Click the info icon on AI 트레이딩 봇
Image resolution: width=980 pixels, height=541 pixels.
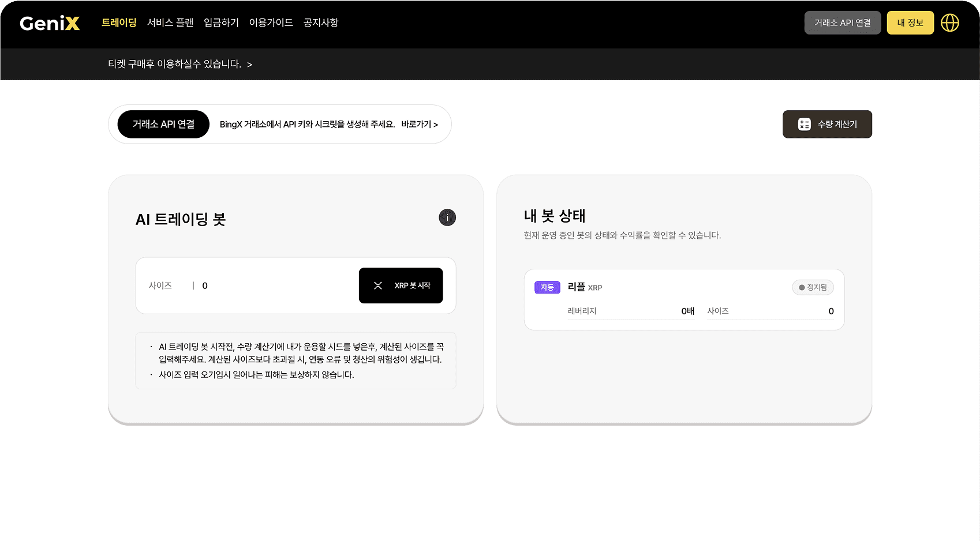(x=447, y=217)
